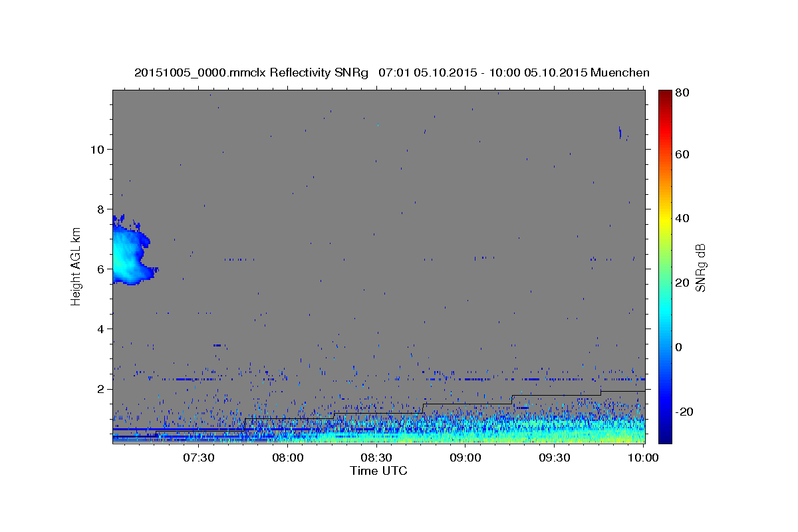The height and width of the screenshot is (532, 798).
Task: Click the colorbar value 20 label
Action: [x=684, y=283]
